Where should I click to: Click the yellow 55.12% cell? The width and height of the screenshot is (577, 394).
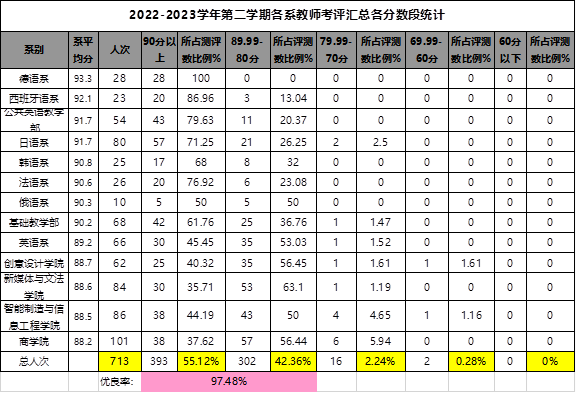coord(201,362)
